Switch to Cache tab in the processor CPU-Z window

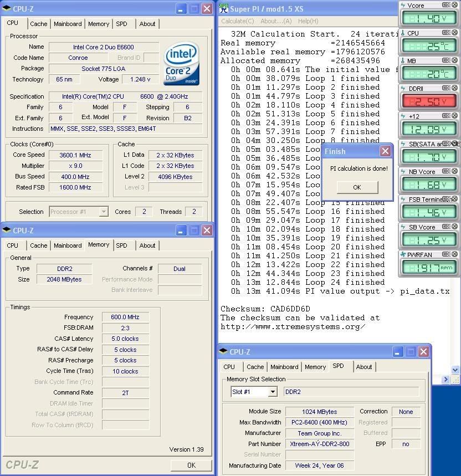(x=39, y=24)
